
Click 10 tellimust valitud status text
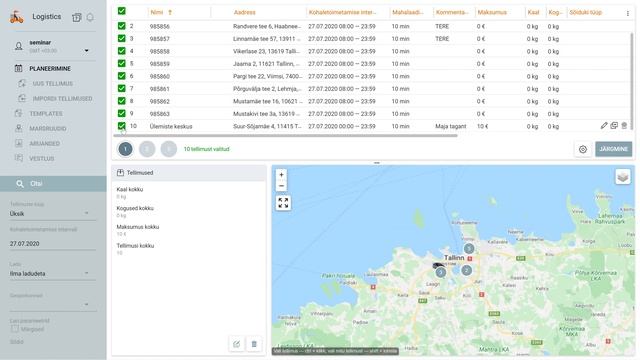click(x=207, y=149)
